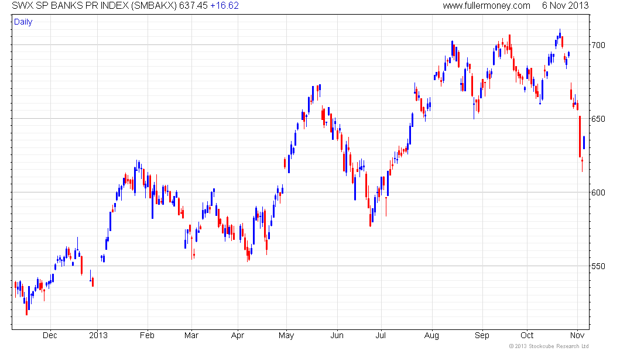Click the Dec month axis label
Image resolution: width=644 pixels, height=351 pixels.
50,335
